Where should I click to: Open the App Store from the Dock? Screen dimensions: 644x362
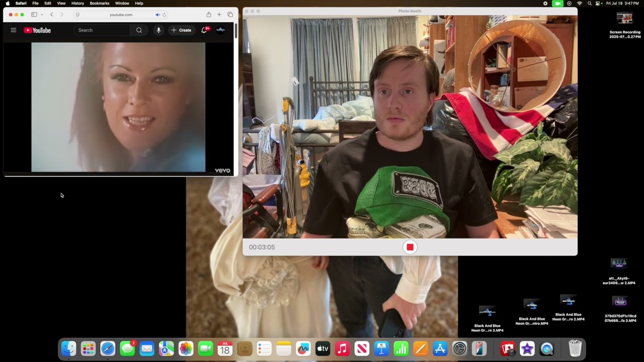pos(440,348)
